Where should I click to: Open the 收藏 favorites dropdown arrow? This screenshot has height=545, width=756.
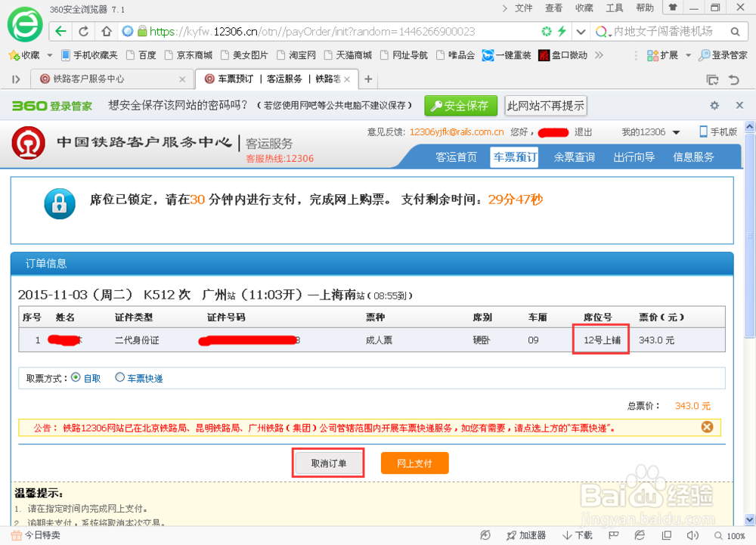[49, 55]
